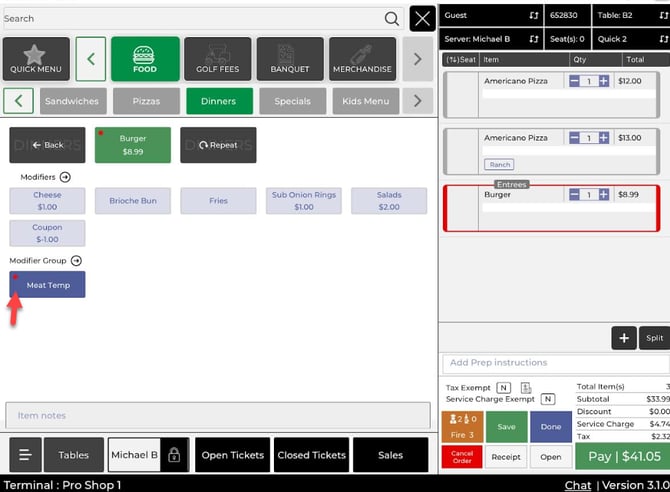Viewport: 670px width, 492px height.
Task: Expand the Modifiers arrow
Action: [65, 177]
